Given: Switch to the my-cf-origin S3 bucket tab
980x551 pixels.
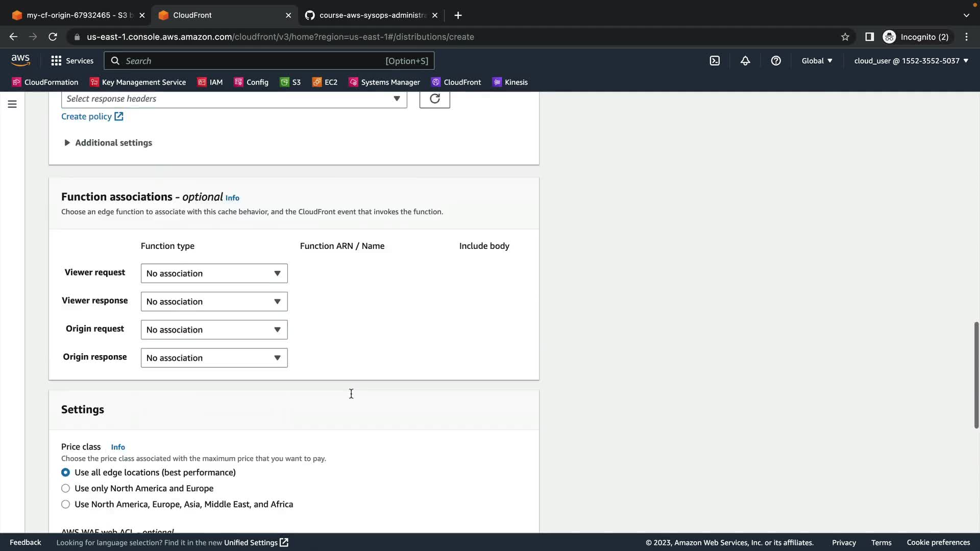Looking at the screenshot, I should [77, 15].
